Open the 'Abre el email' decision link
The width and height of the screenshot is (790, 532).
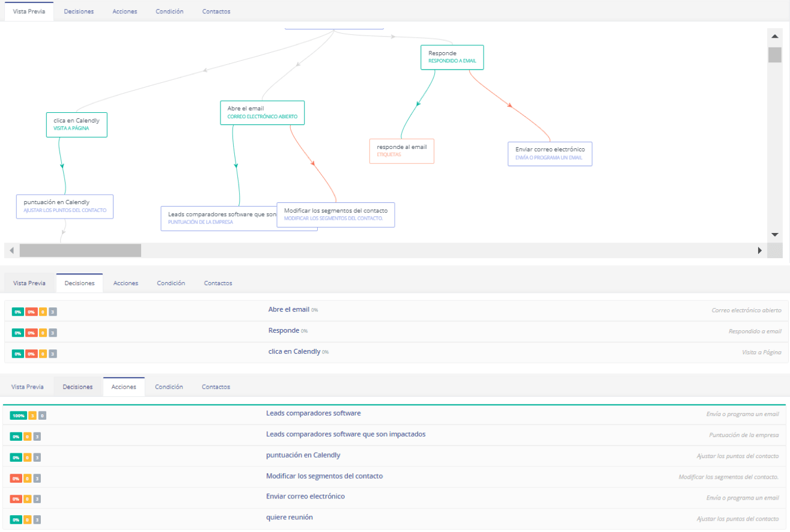click(288, 309)
